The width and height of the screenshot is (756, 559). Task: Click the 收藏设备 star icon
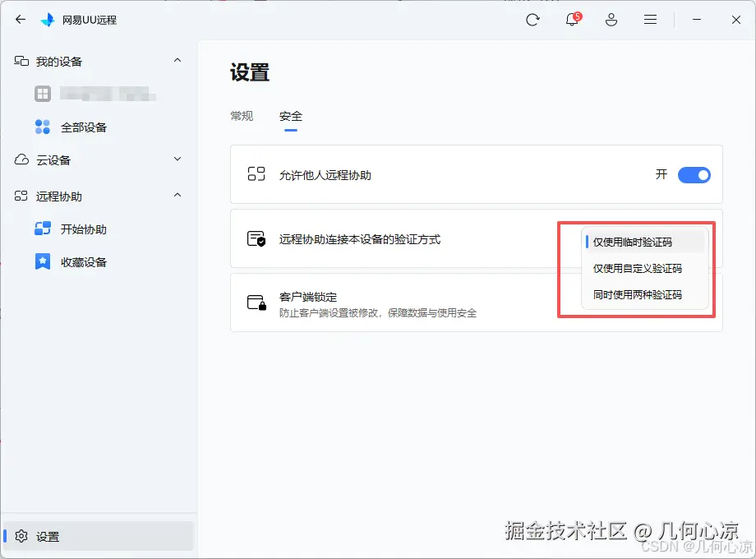pos(43,261)
